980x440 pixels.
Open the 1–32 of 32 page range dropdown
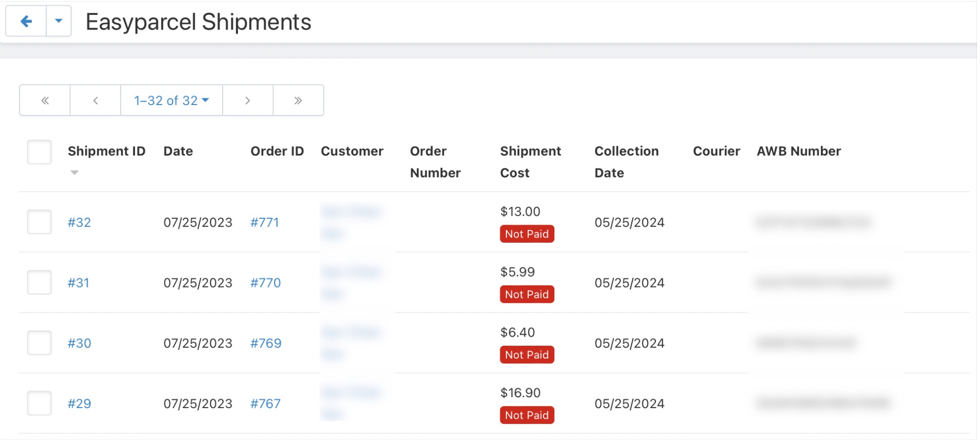(x=172, y=100)
